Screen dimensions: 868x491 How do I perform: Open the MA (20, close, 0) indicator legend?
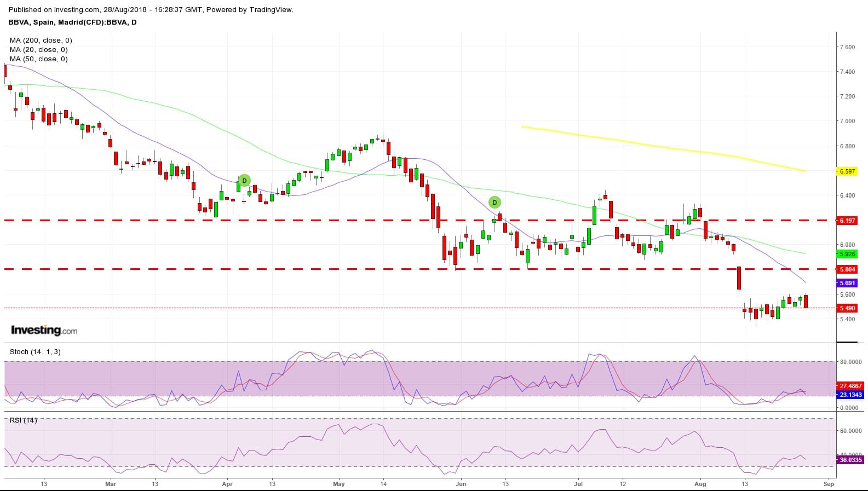click(x=38, y=50)
